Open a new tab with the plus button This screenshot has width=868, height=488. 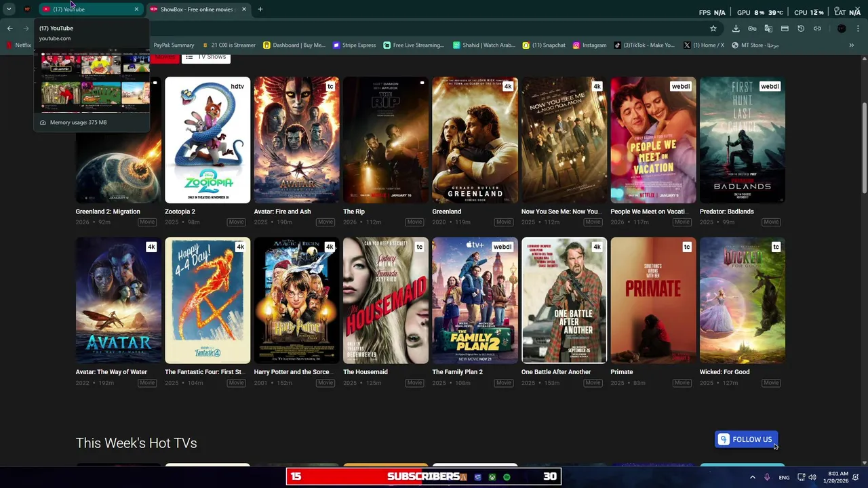coord(260,9)
